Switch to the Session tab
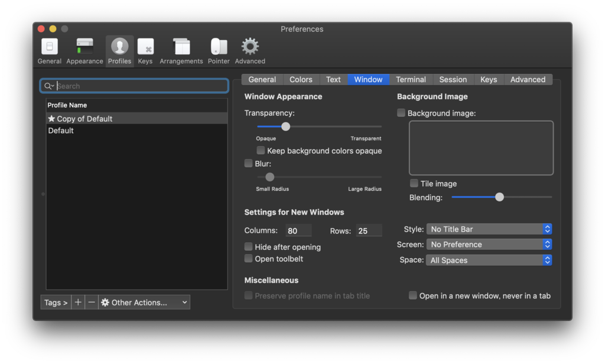 [453, 80]
